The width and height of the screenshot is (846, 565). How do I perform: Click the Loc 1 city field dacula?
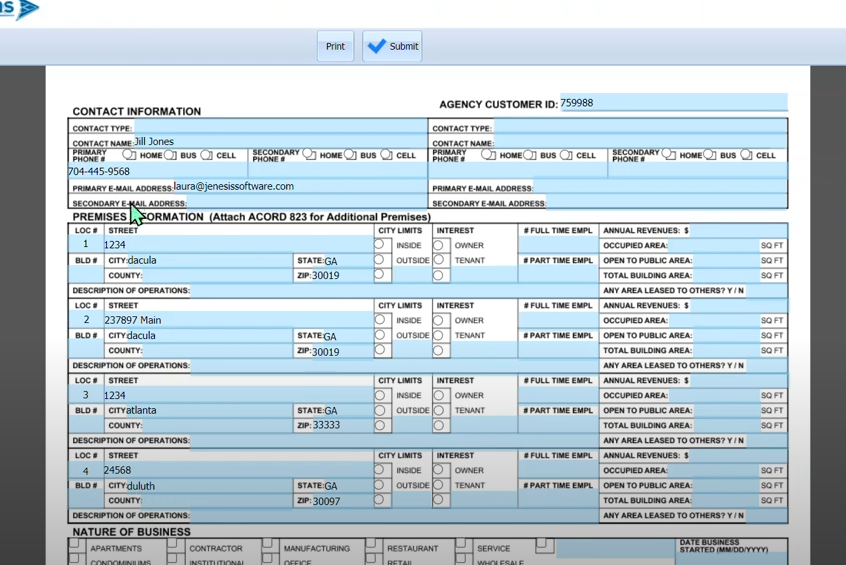tap(209, 260)
